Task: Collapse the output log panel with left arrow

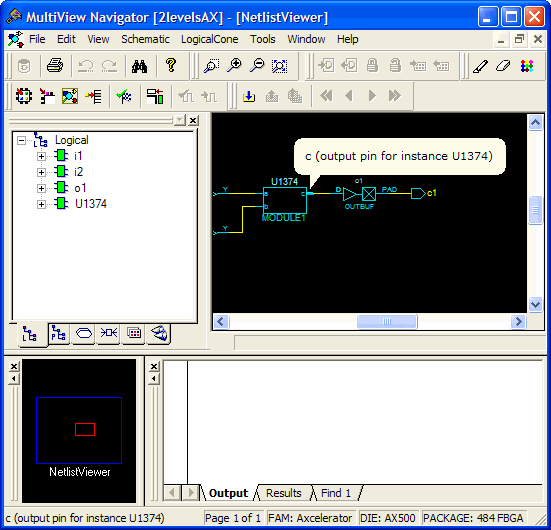Action: (154, 379)
